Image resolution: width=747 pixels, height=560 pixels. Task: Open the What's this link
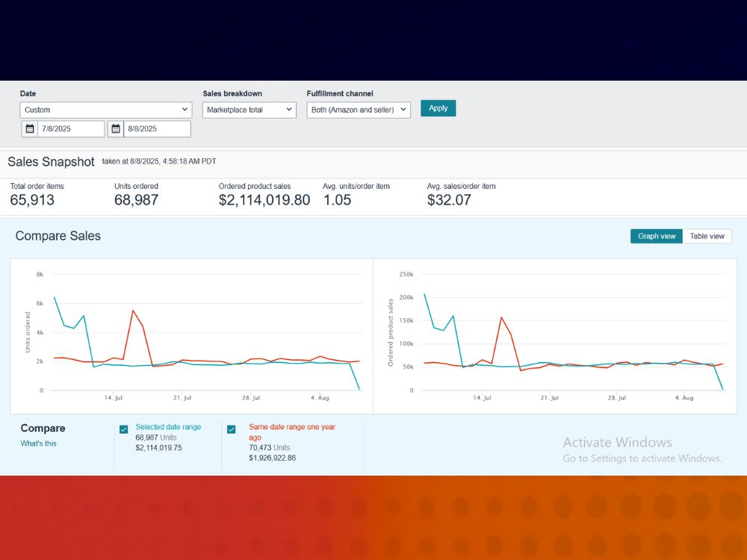tap(38, 444)
